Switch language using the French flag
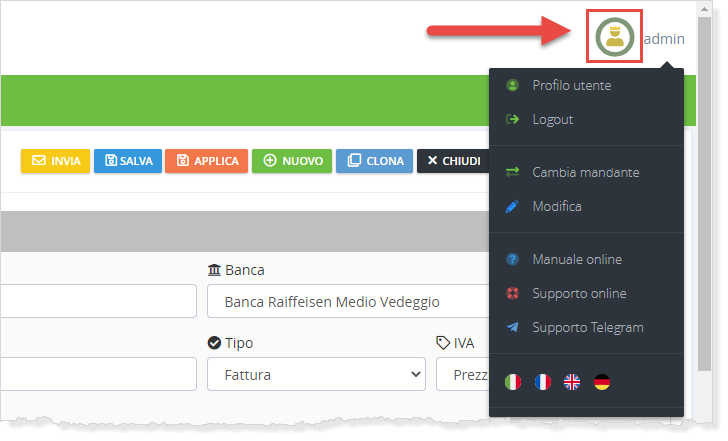728x441 pixels. (x=542, y=382)
